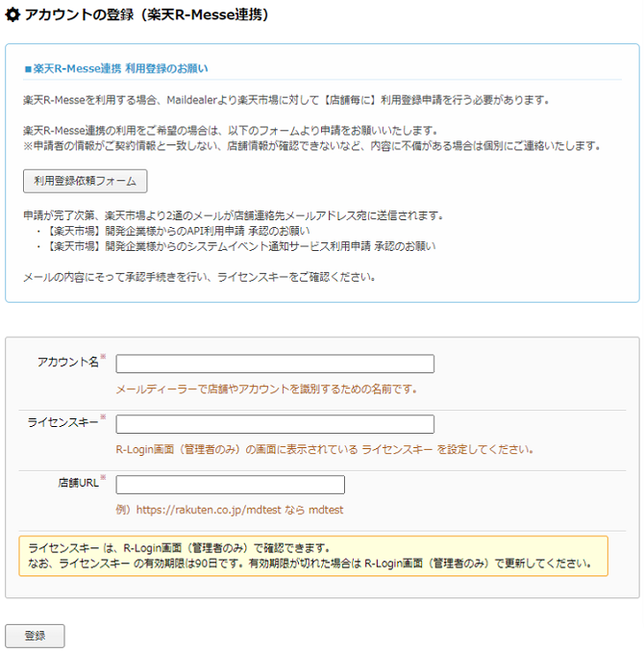Click the line 開発企業様からのAPI利用申請 承認のお願い
Viewport: 644px width, 653px height.
[208, 231]
